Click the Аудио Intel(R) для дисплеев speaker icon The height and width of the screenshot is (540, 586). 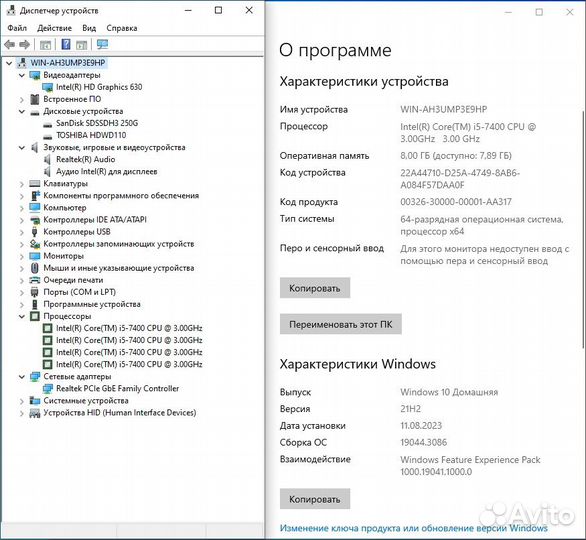[47, 172]
